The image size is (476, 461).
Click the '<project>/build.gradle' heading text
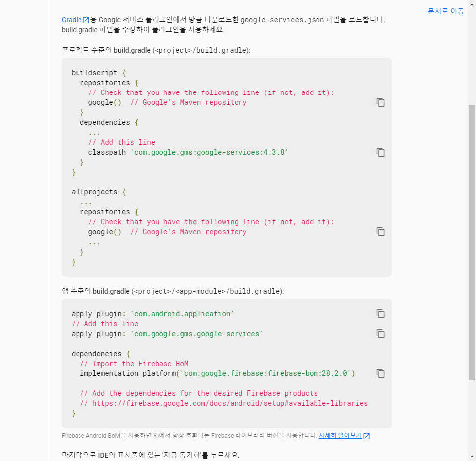tap(202, 50)
